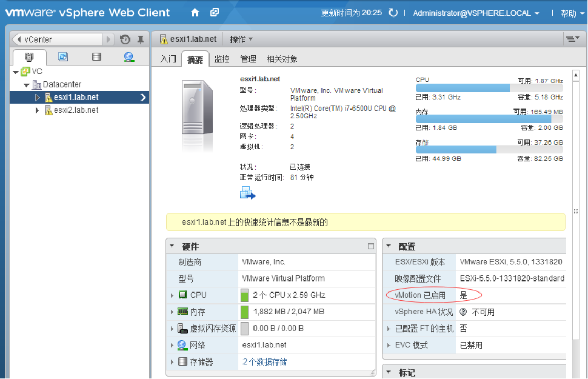The height and width of the screenshot is (379, 588).
Task: Collapse the 硬件 hardware panel
Action: [x=172, y=246]
